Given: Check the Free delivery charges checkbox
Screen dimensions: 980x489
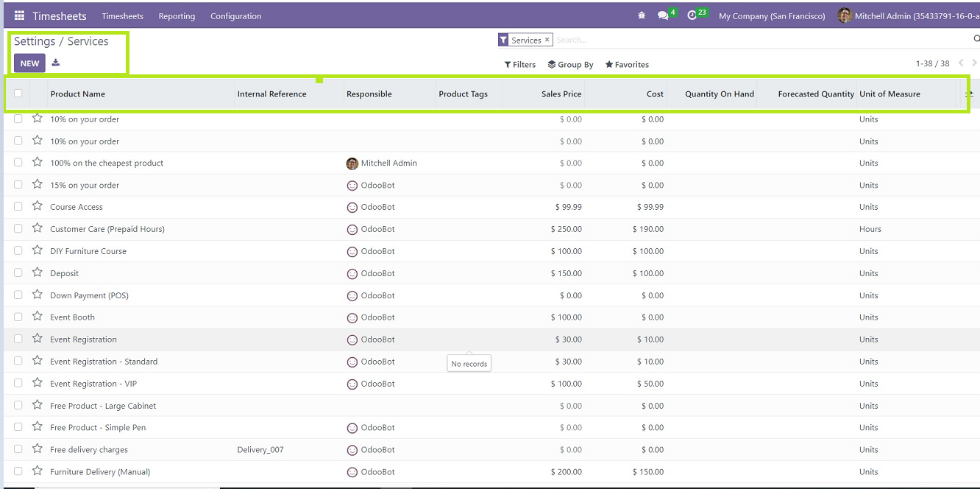Looking at the screenshot, I should tap(18, 449).
